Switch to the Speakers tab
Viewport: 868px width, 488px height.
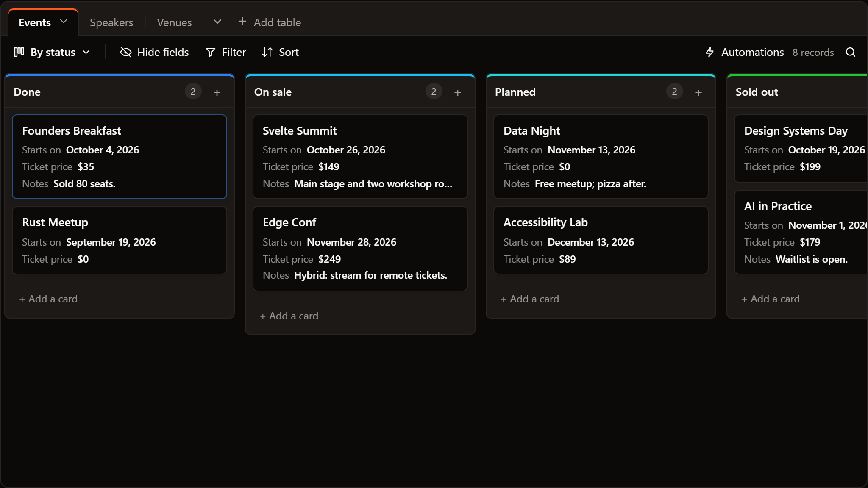tap(111, 22)
